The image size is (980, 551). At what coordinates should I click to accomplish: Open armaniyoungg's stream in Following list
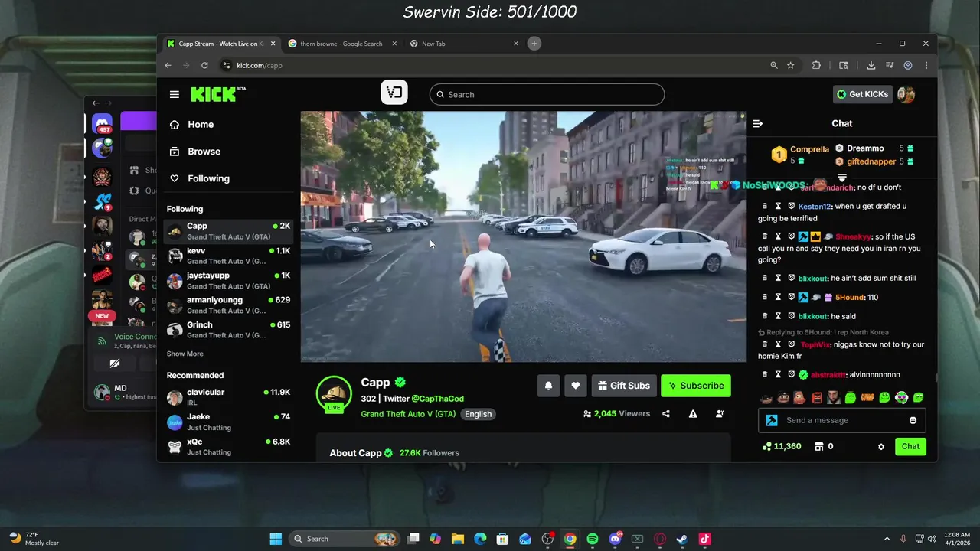click(x=228, y=305)
